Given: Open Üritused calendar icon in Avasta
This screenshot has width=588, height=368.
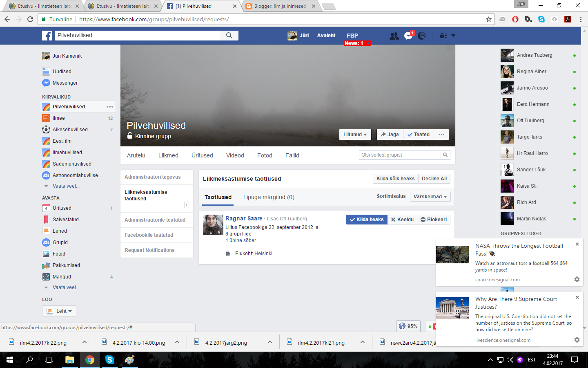Looking at the screenshot, I should click(46, 208).
